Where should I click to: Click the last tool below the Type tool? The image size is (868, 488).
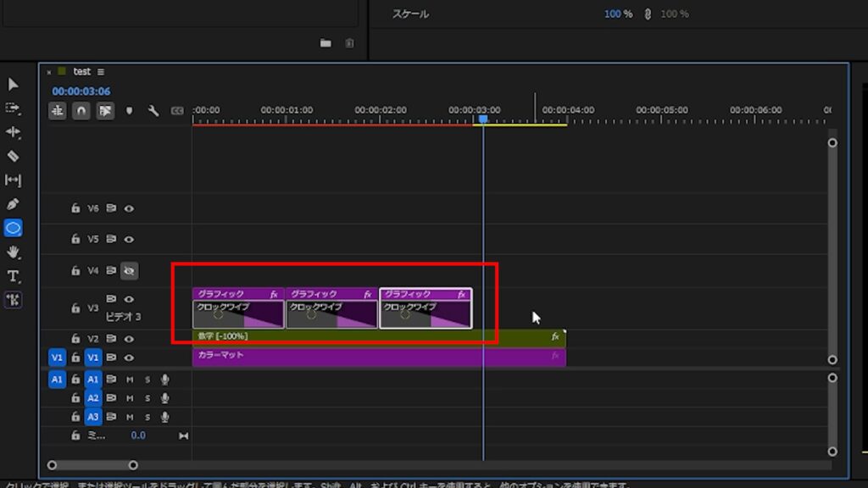coord(13,301)
